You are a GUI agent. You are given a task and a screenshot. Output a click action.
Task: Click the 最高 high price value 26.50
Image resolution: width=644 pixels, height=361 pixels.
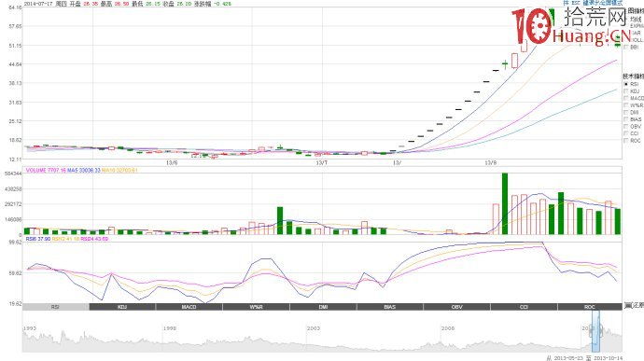[122, 4]
